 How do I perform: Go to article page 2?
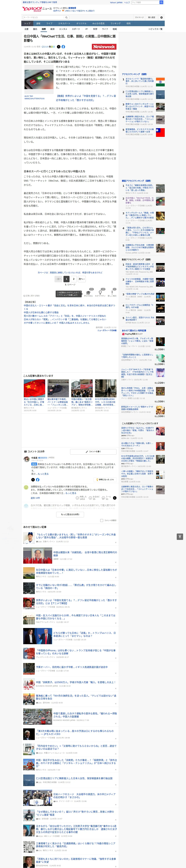point(74,279)
